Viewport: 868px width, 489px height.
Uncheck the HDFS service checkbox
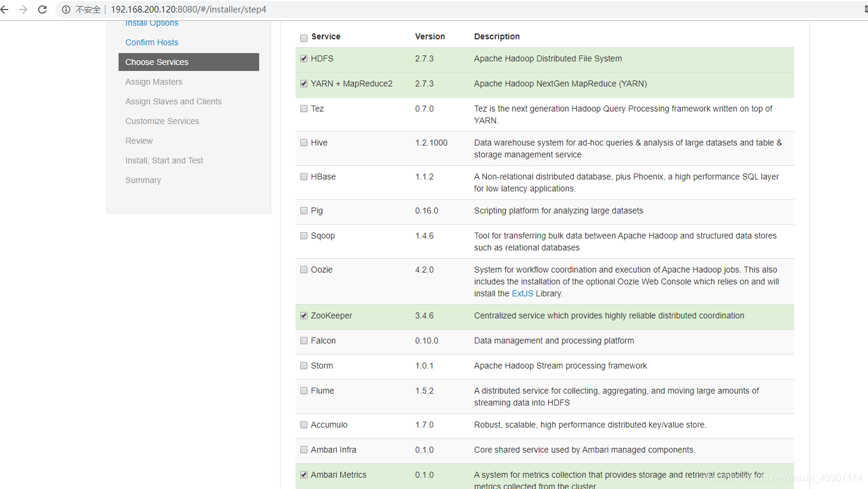pos(304,58)
